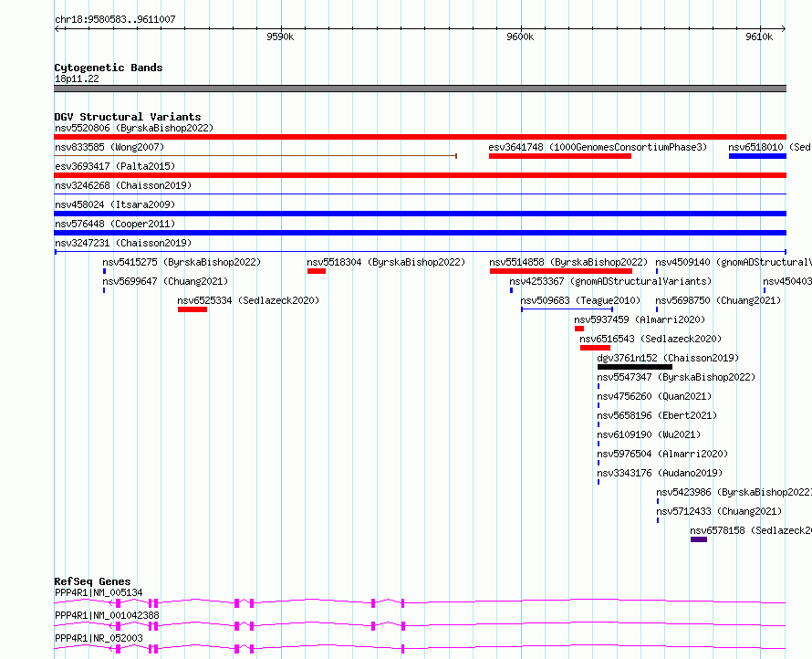Click nsv5699647 (Chuang2021) label
The width and height of the screenshot is (812, 659).
coord(165,281)
